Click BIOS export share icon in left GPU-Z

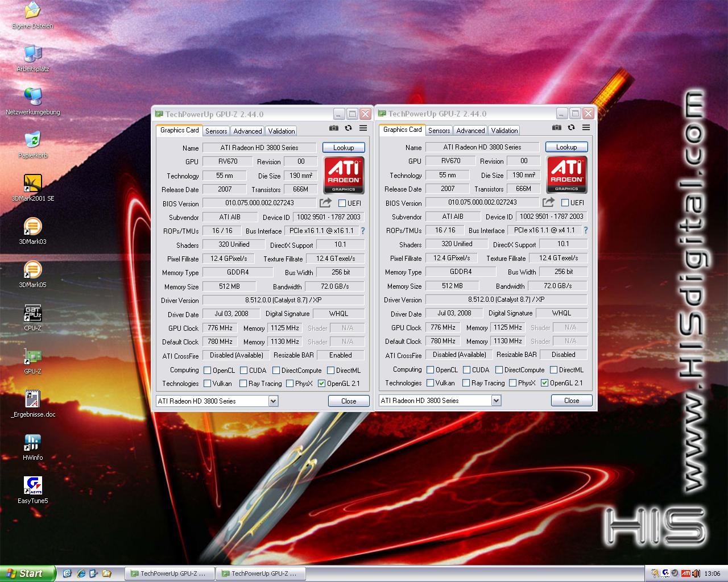coord(325,203)
